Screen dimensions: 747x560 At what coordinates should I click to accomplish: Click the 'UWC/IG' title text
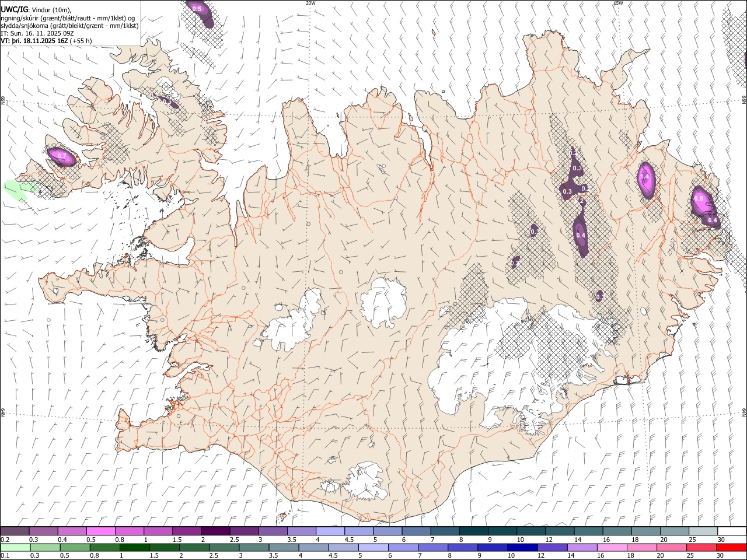tap(14, 10)
